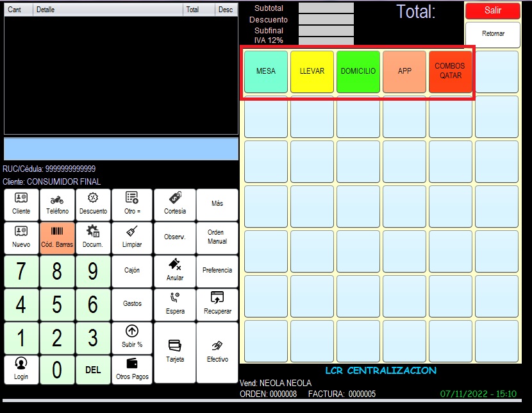Screen dimensions: 532x413
Task: Open the Teléfono delivery option
Action: [x=57, y=204]
